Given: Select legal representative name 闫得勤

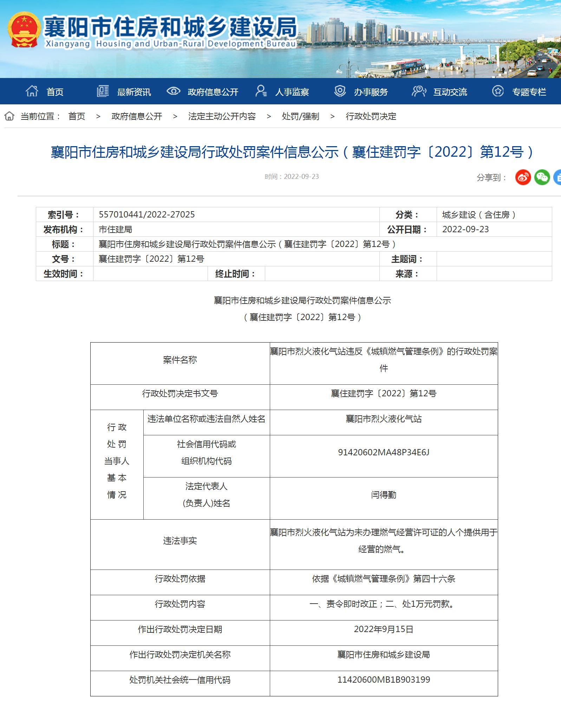Looking at the screenshot, I should [x=384, y=495].
